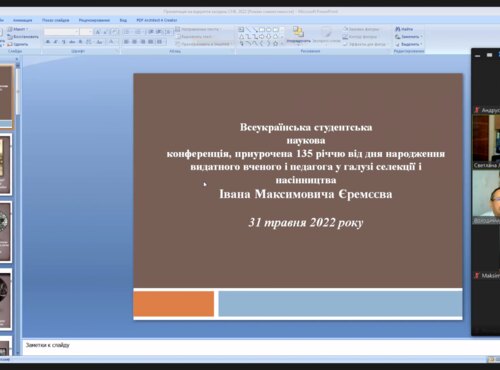Choose the 5-point Star shape
Viewport: 500px width, 370px height.
276,44
